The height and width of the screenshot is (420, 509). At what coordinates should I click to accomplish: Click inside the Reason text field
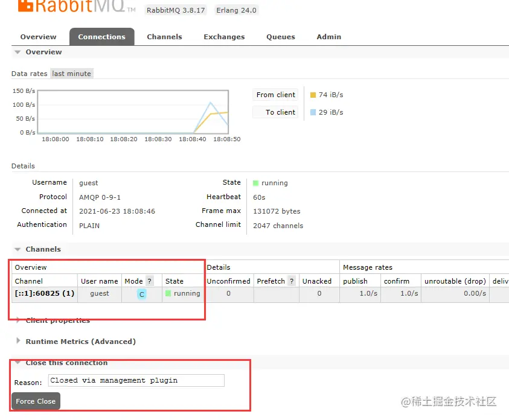[134, 380]
